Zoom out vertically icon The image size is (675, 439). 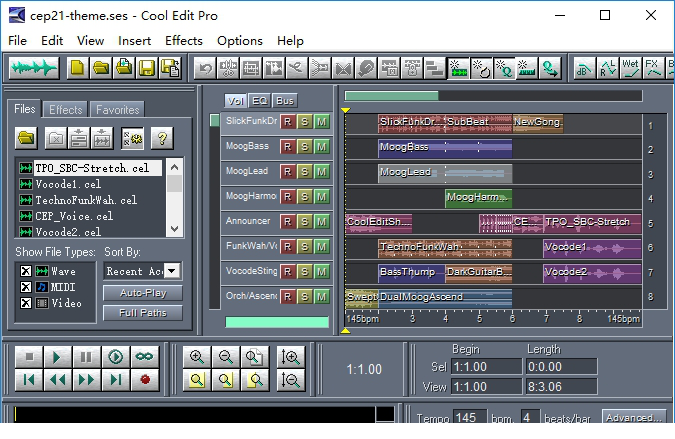click(291, 380)
